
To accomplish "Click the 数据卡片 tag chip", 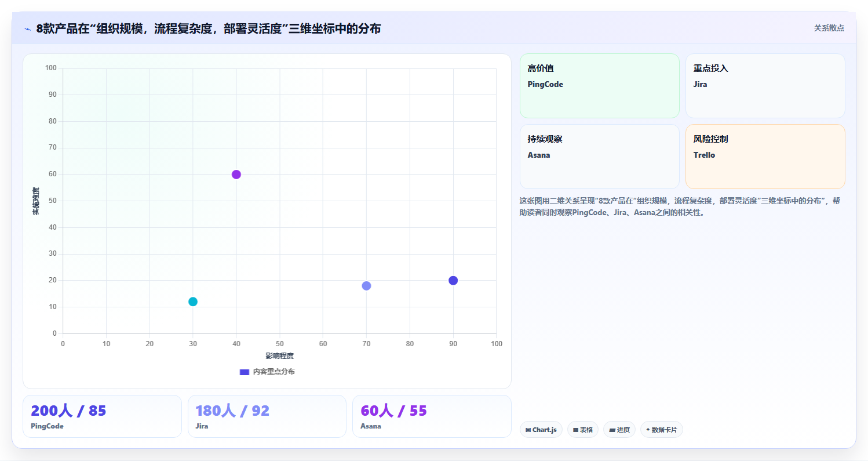I will pyautogui.click(x=661, y=430).
